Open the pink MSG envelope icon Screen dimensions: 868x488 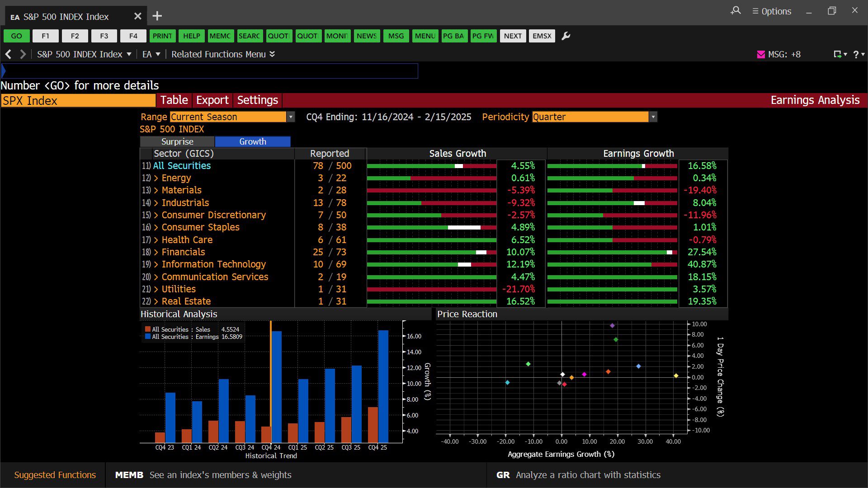(x=761, y=54)
